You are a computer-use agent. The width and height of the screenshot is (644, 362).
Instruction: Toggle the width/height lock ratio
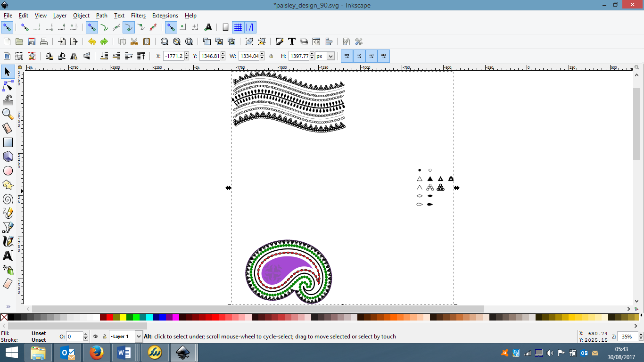pos(271,56)
